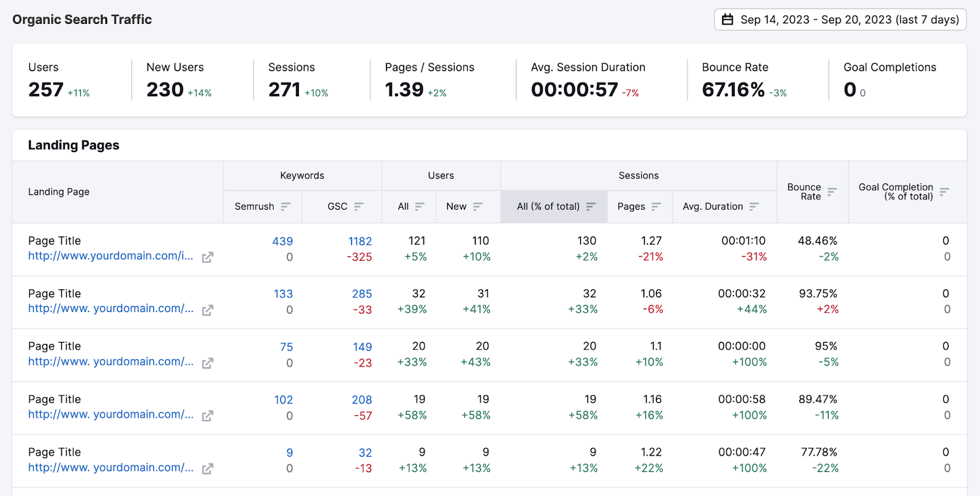Open external link icon for fifth landing page
Screen dimensions: 980x496
208,469
